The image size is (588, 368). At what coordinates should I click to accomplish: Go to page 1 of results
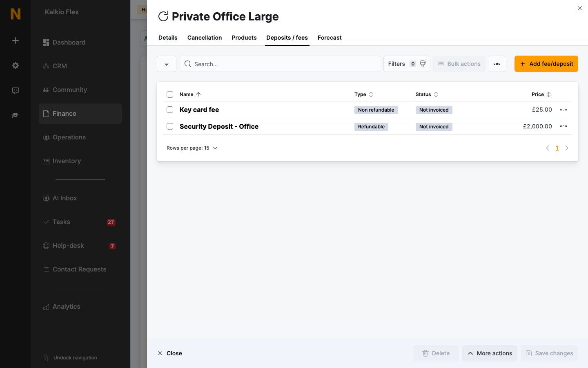557,148
